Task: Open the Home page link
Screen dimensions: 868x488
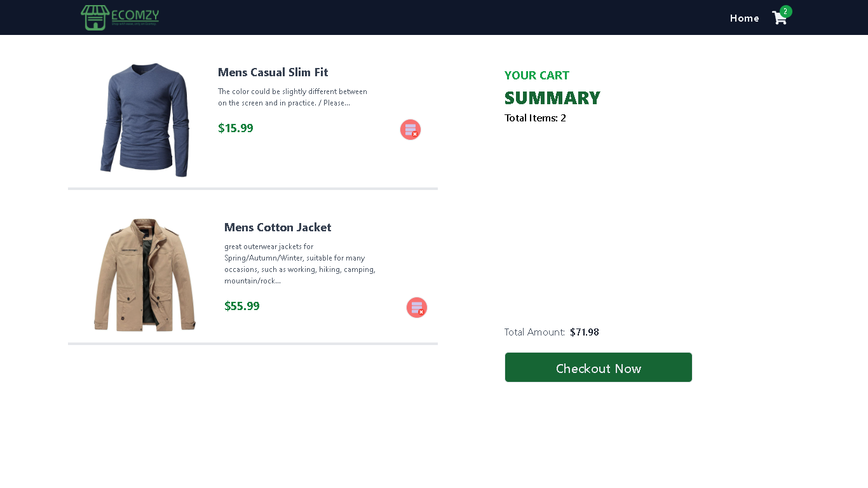Action: tap(744, 18)
